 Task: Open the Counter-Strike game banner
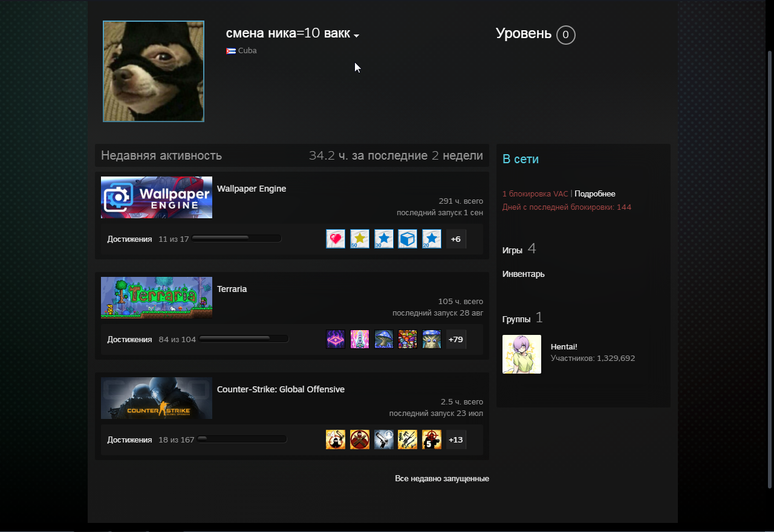(157, 398)
